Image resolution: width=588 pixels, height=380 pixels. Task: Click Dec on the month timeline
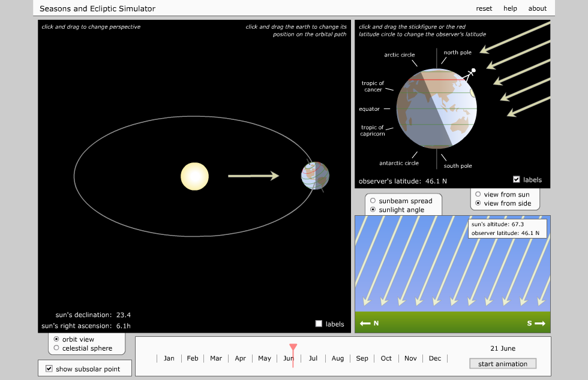point(435,358)
